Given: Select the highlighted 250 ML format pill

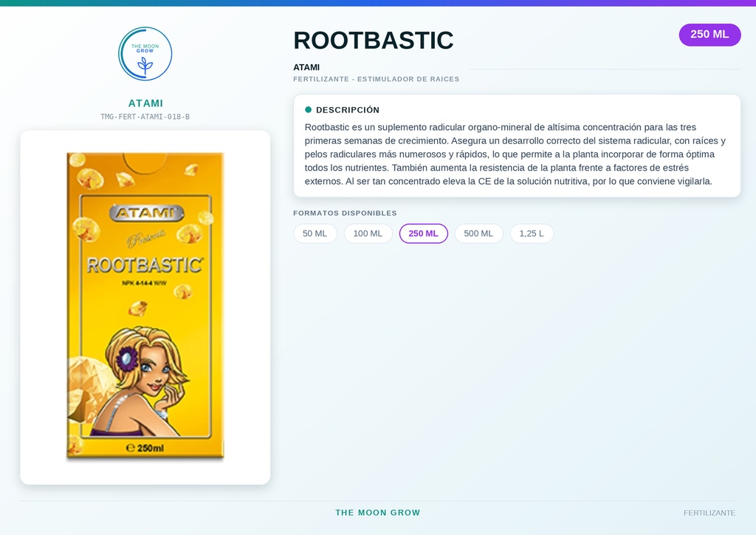Looking at the screenshot, I should (x=423, y=234).
